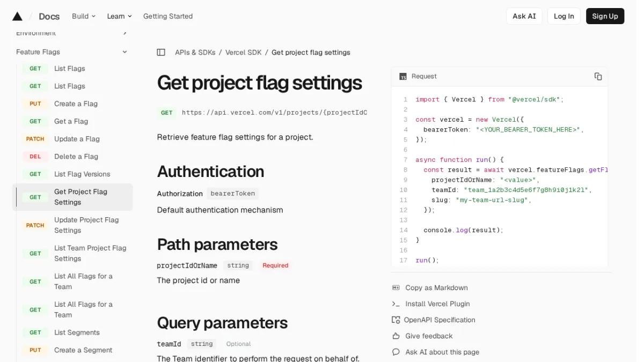Viewport: 644px width, 362px height.
Task: Click Ask AI about this page
Action: pos(442,352)
